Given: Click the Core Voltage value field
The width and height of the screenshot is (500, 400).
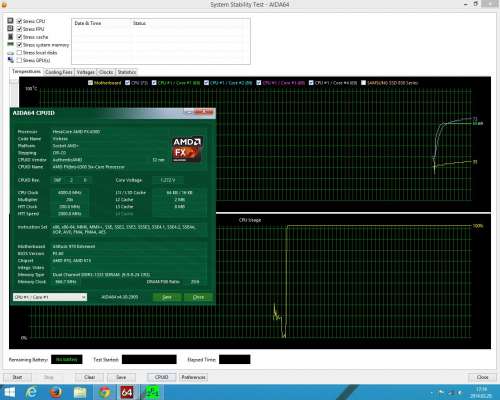Looking at the screenshot, I should click(x=167, y=180).
